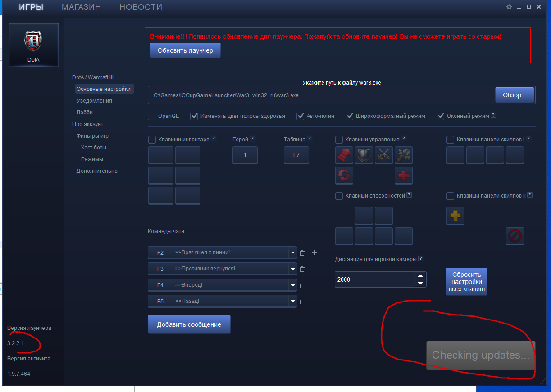551x392 pixels.
Task: Enable Клавиши способностей checkbox
Action: pos(339,196)
